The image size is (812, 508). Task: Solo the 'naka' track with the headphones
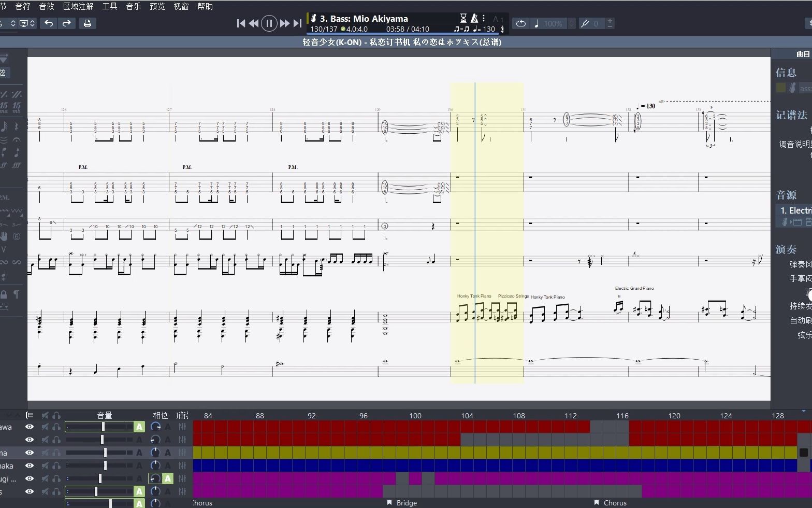click(x=56, y=465)
